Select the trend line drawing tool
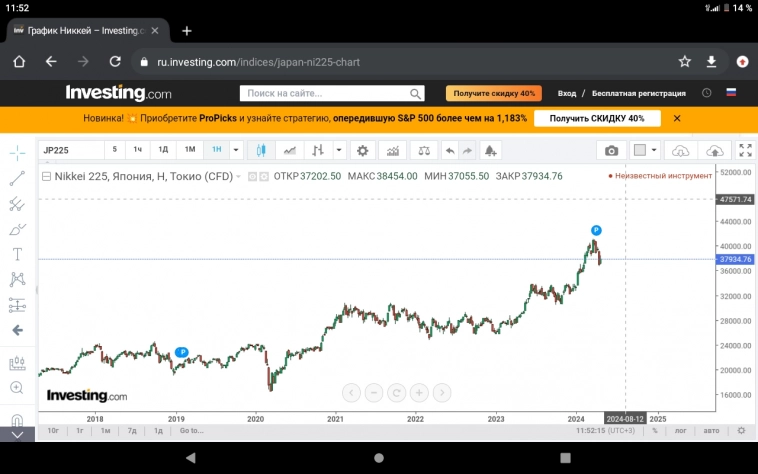 coord(17,179)
